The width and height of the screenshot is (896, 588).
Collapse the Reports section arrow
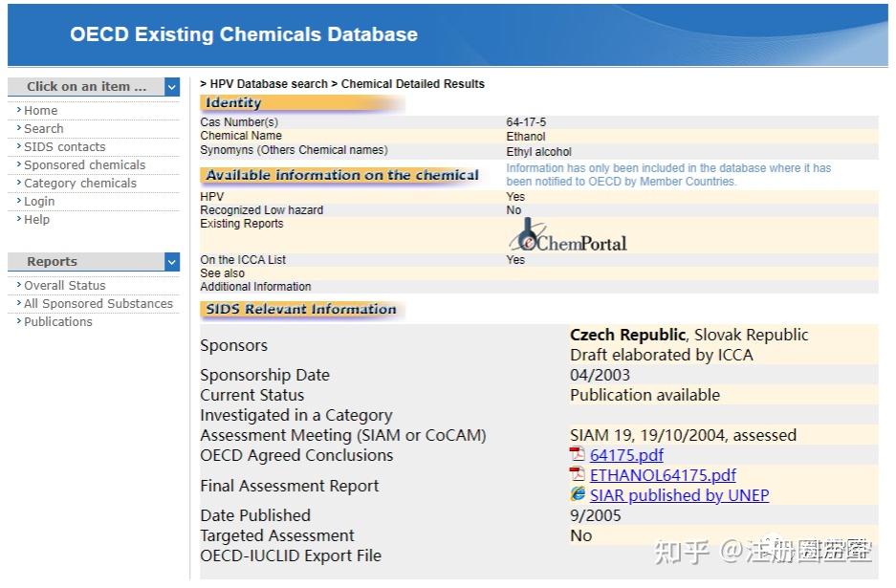(171, 262)
